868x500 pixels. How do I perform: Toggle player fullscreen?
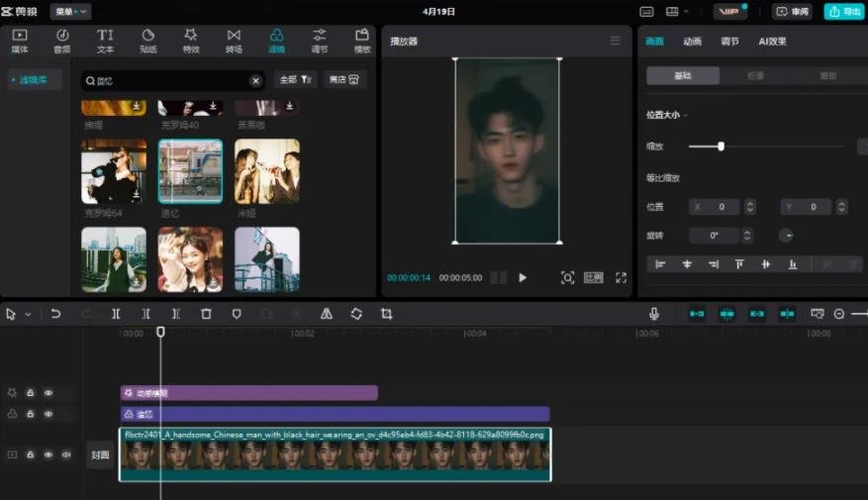click(x=621, y=277)
